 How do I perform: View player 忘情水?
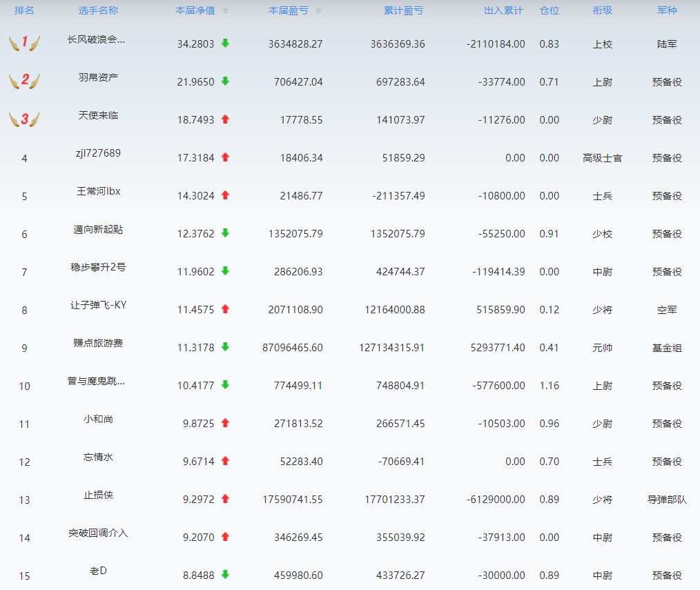coord(98,457)
